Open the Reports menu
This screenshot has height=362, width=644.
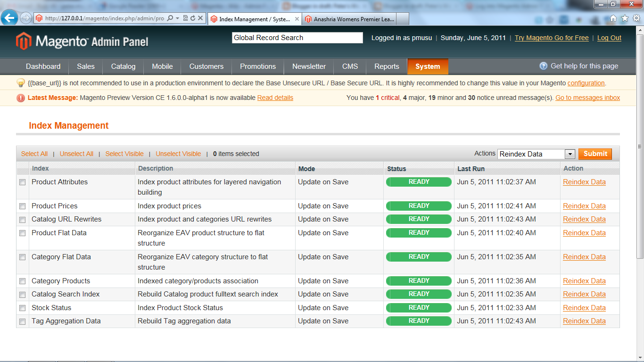tap(387, 66)
